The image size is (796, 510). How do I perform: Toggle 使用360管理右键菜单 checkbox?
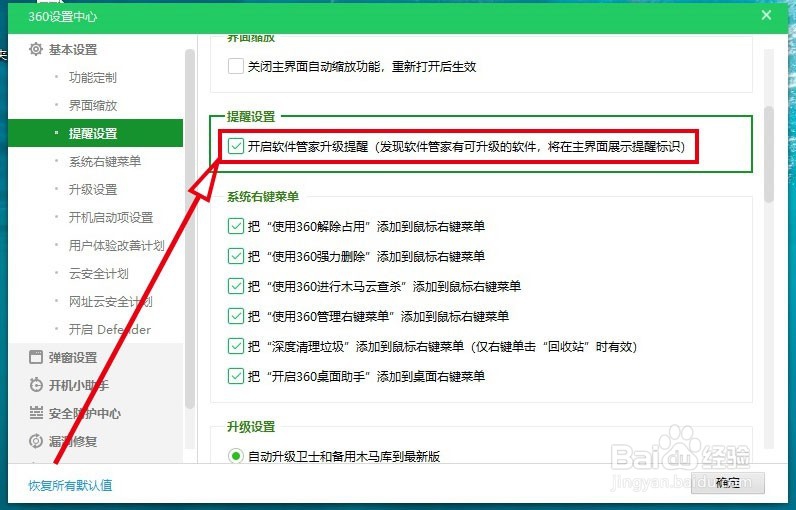(x=236, y=316)
